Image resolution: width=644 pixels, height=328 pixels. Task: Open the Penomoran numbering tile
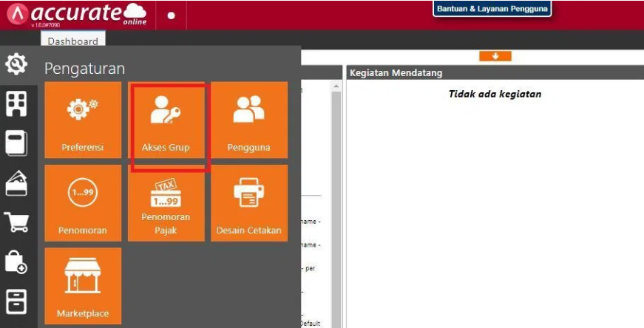[x=83, y=202]
